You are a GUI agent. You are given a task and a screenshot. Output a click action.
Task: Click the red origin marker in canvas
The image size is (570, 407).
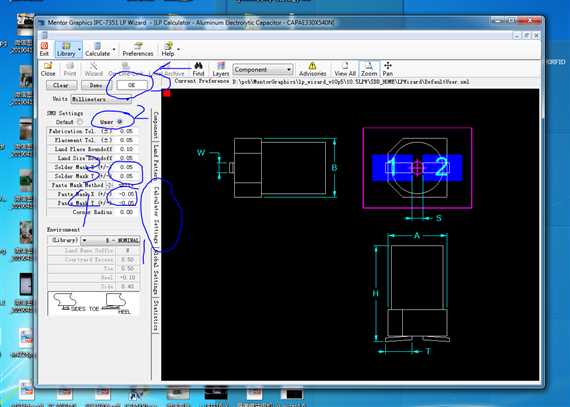tap(167, 94)
